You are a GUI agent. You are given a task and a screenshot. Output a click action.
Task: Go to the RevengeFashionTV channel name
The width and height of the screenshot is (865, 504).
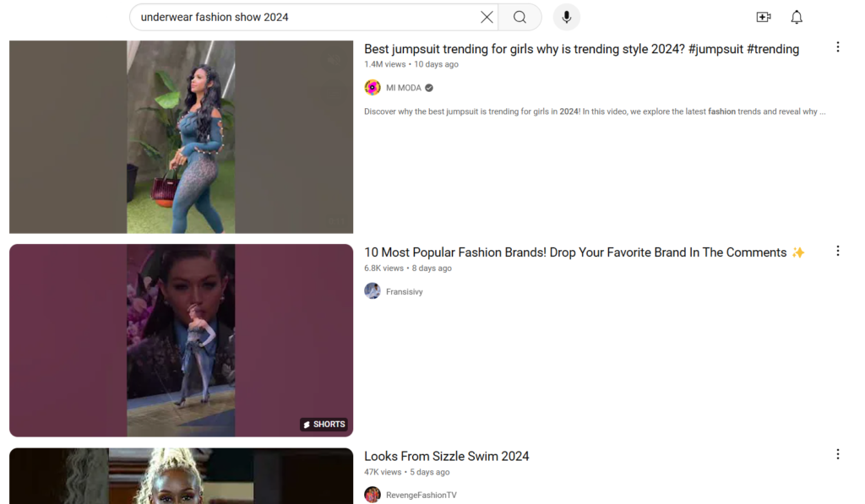coord(422,496)
